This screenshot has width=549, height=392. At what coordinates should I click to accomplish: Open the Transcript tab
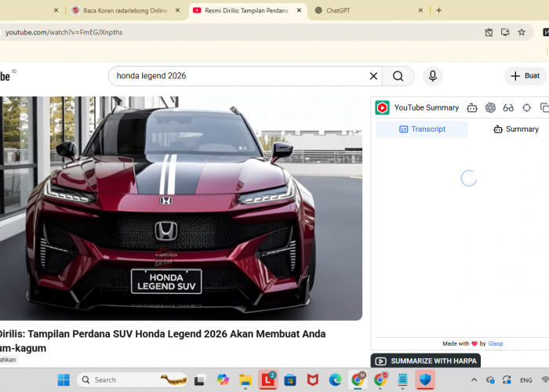pos(422,129)
